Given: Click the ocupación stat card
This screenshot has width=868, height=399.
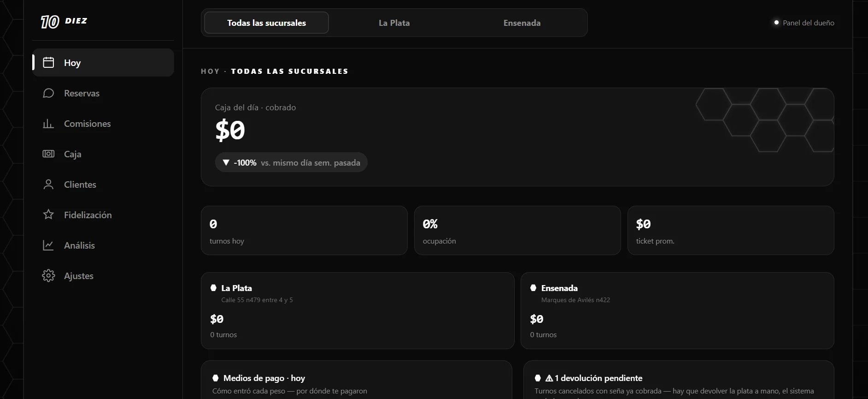Looking at the screenshot, I should point(517,230).
